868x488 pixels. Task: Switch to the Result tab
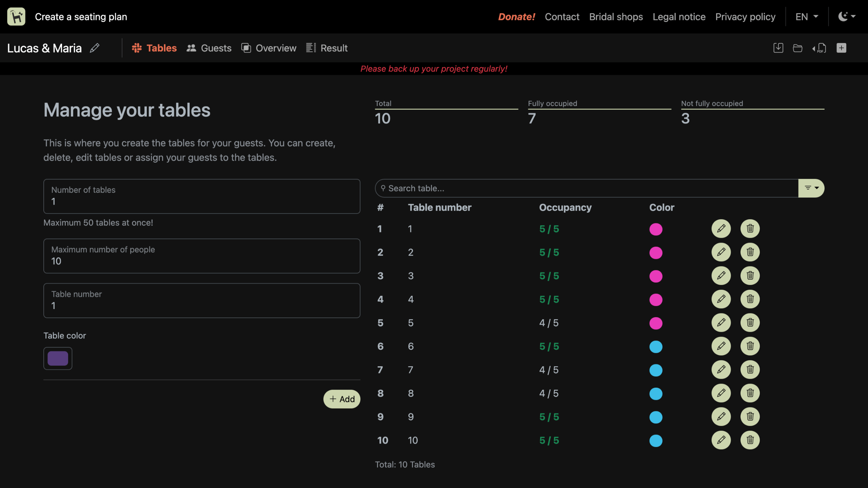(327, 48)
